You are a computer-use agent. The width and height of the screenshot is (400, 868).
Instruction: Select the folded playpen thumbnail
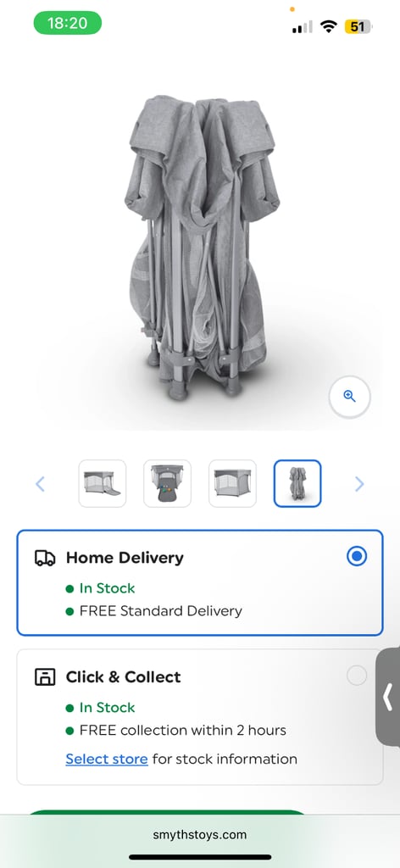pyautogui.click(x=297, y=483)
